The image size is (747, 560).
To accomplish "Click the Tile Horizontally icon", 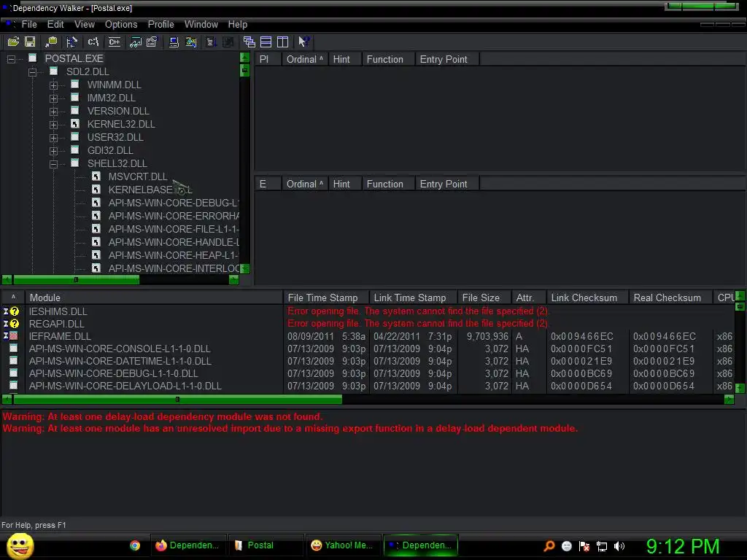I will (266, 42).
